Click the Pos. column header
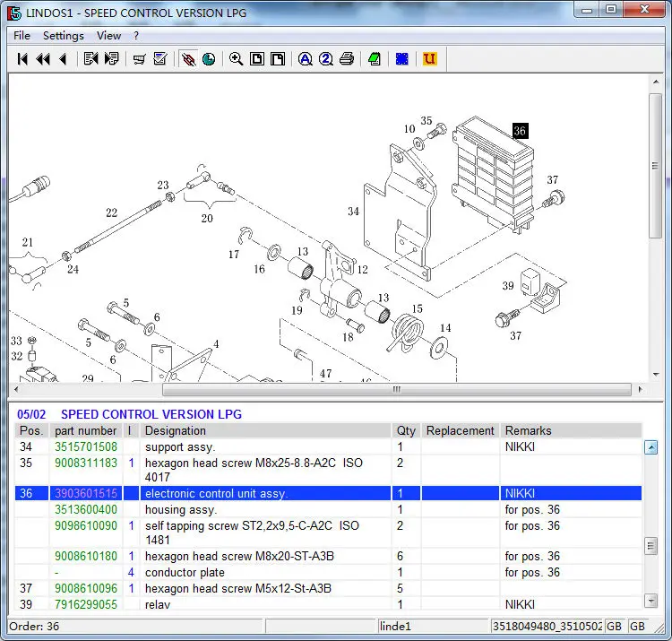 point(31,430)
